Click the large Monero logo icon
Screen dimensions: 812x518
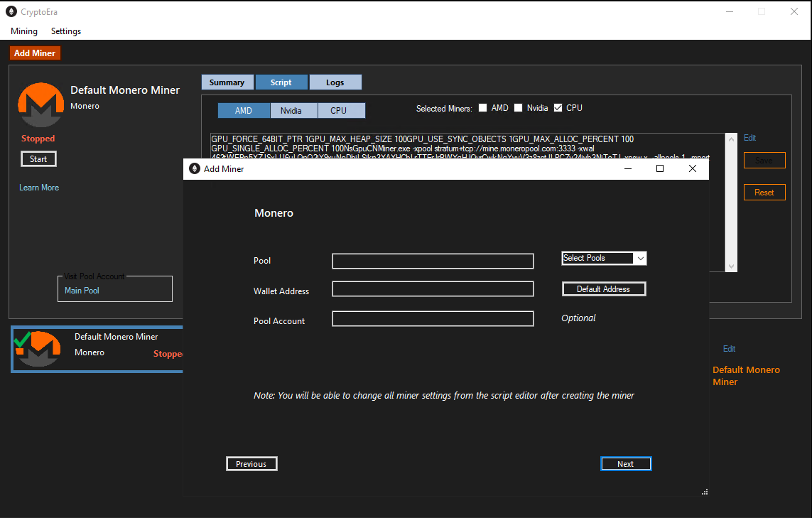click(x=41, y=104)
